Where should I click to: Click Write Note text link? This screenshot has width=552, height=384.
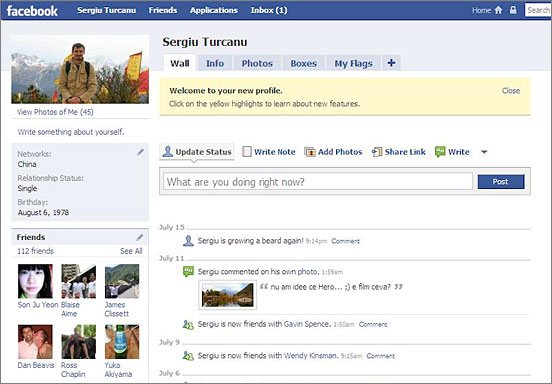click(x=275, y=152)
